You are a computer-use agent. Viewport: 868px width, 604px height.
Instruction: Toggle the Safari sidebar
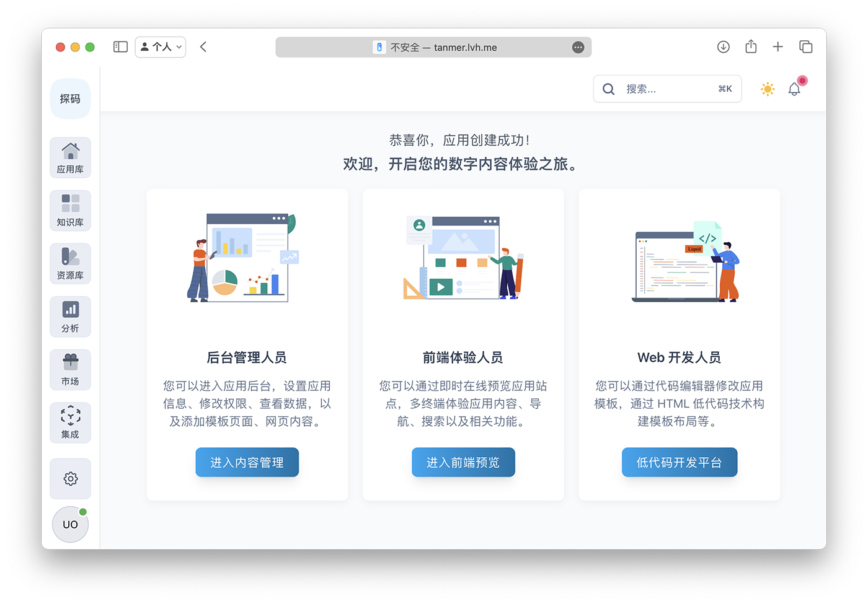pos(120,47)
